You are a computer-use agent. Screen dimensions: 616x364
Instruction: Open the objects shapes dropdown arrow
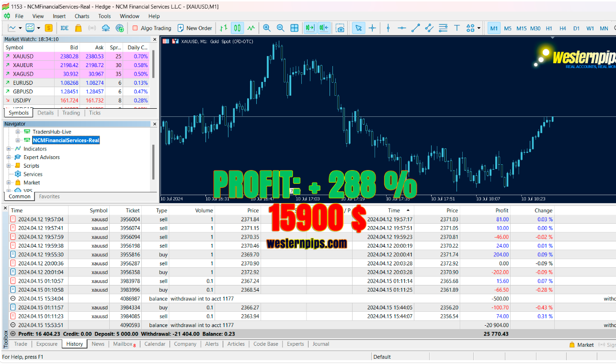pos(479,28)
